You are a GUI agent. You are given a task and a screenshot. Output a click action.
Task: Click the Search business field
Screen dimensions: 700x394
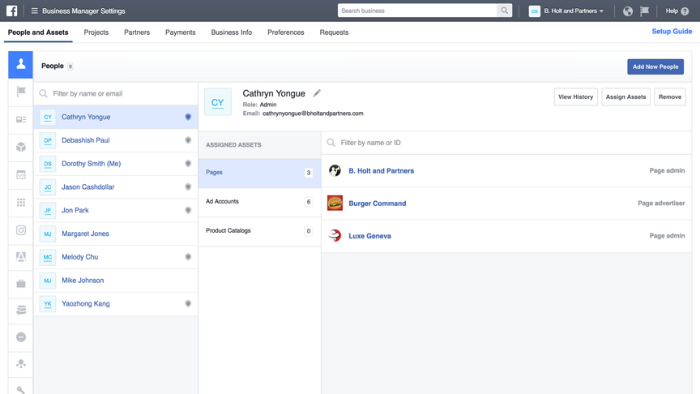(417, 11)
